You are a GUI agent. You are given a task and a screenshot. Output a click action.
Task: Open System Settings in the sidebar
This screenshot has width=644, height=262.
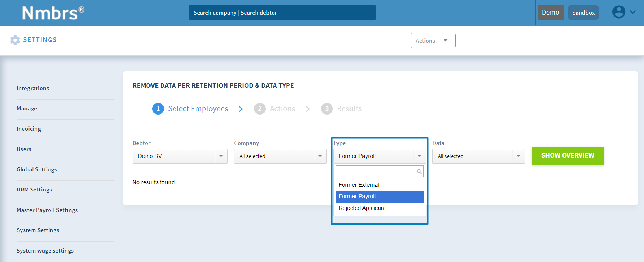coord(38,230)
